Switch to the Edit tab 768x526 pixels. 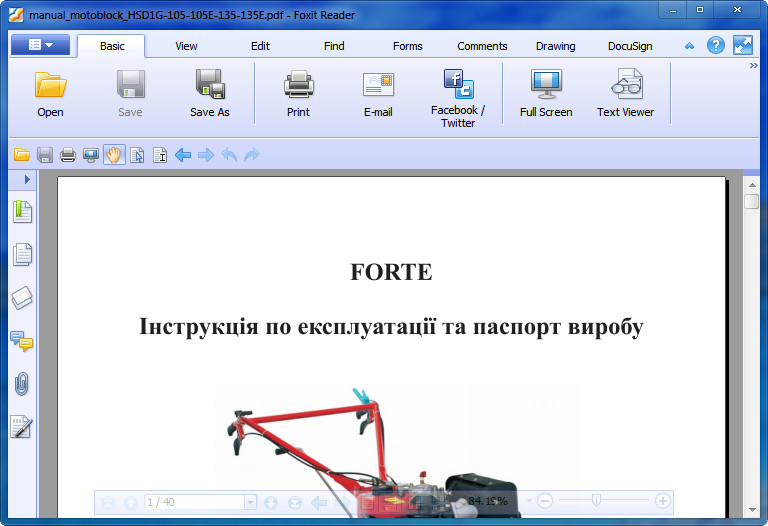pos(260,46)
